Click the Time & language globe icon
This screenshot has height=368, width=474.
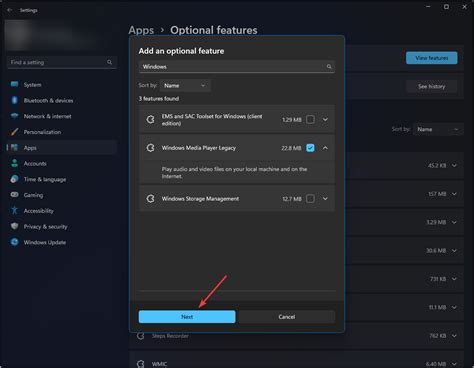coord(14,179)
